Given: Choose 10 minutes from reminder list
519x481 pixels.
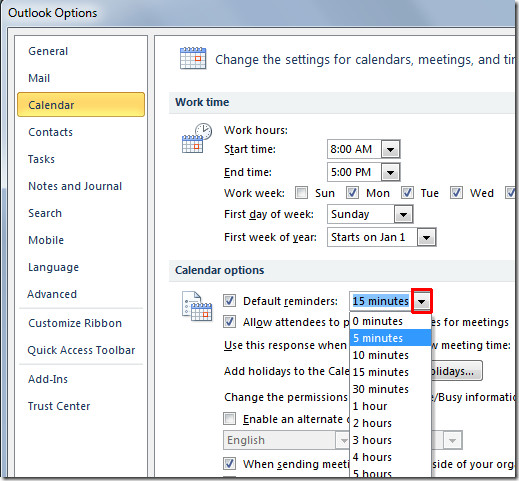Looking at the screenshot, I should 390,355.
